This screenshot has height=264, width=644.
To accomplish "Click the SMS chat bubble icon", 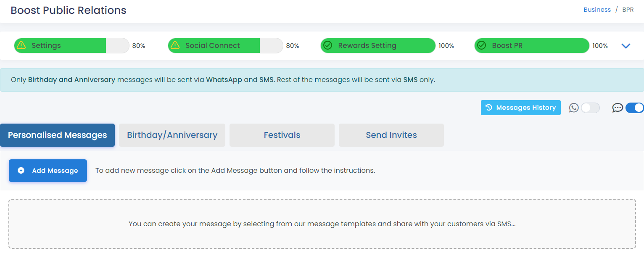I will (x=618, y=108).
